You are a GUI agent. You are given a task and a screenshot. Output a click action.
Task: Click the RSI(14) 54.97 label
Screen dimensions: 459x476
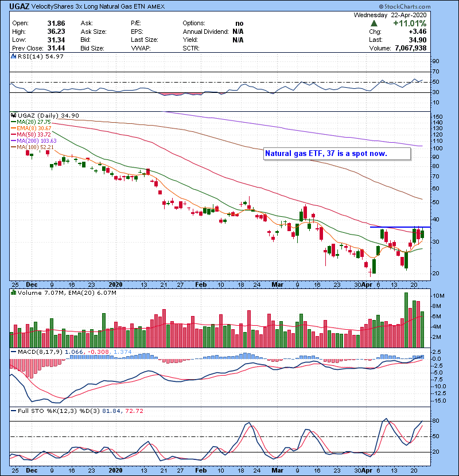(x=40, y=56)
